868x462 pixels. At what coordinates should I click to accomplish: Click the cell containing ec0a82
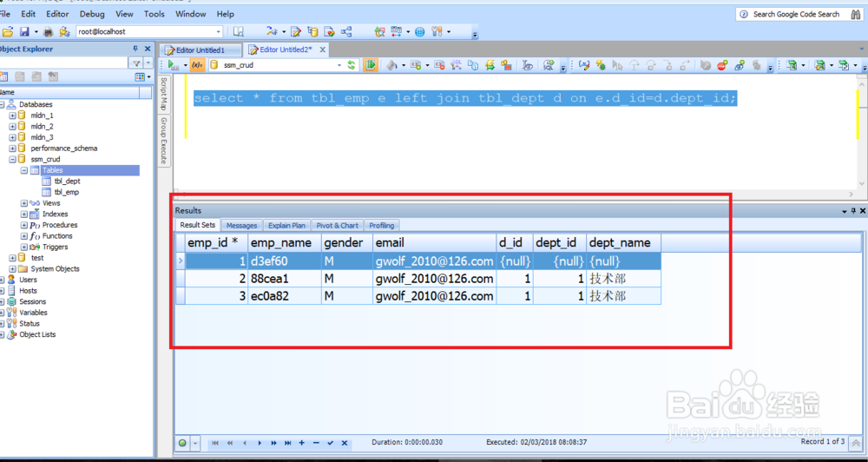point(284,296)
